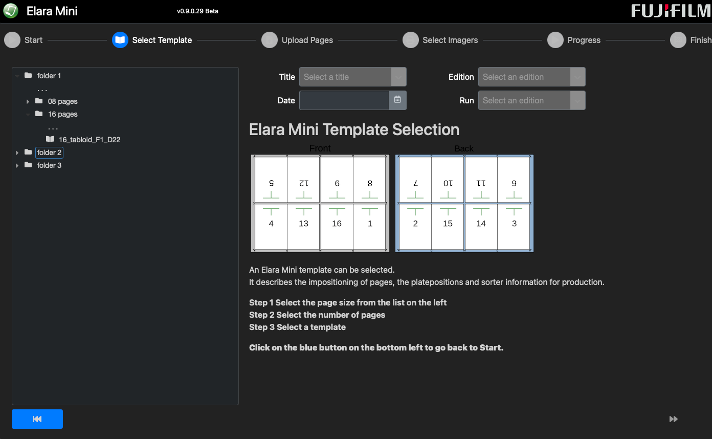Click the FUJIFILM logo
712x439 pixels.
(671, 11)
